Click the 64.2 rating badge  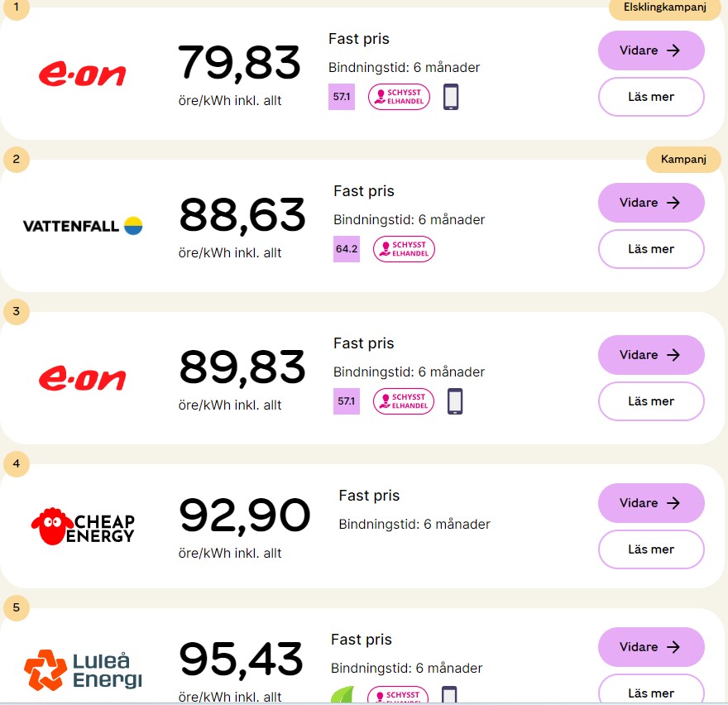tap(346, 249)
